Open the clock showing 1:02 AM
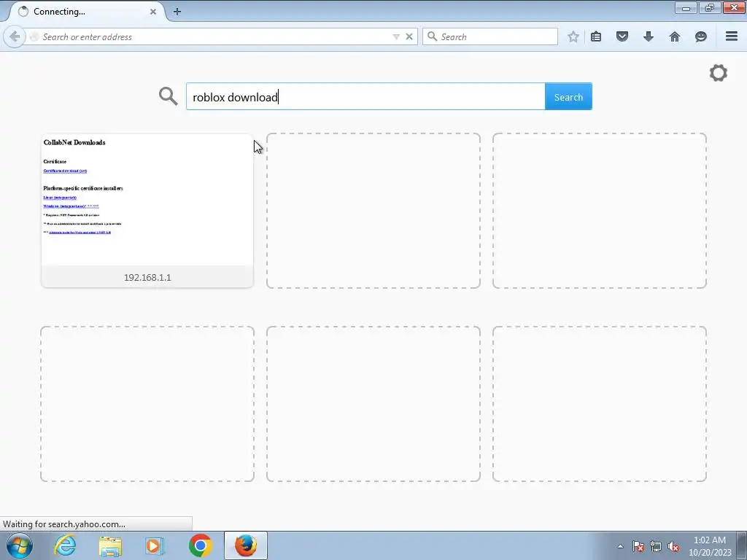The height and width of the screenshot is (560, 747). click(710, 546)
